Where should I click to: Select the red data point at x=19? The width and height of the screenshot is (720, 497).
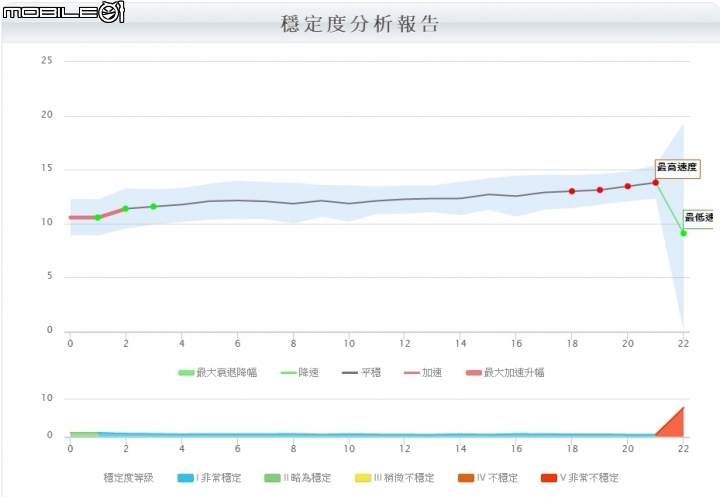click(x=600, y=190)
